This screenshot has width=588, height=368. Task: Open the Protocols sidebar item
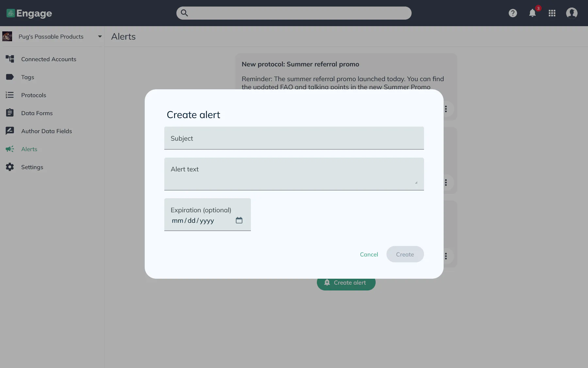click(x=33, y=95)
